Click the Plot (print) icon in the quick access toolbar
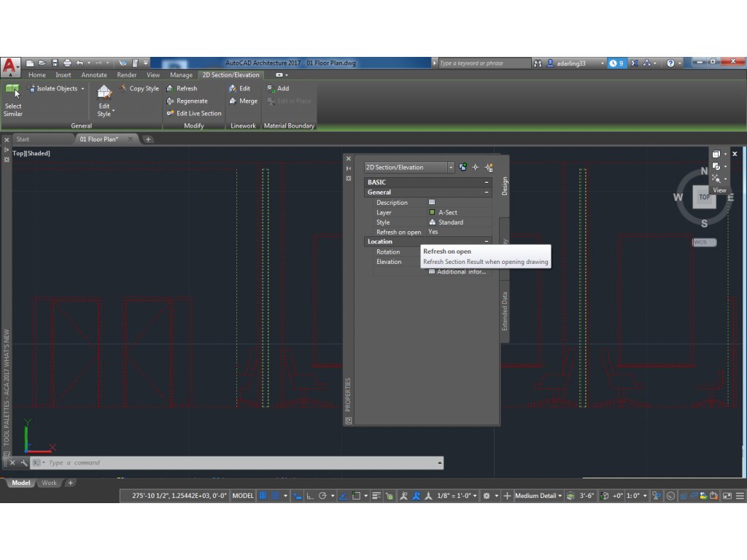This screenshot has width=747, height=560. pyautogui.click(x=67, y=63)
